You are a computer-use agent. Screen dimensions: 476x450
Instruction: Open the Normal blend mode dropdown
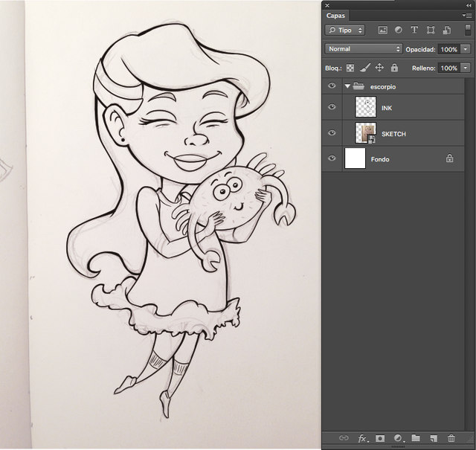pos(364,49)
